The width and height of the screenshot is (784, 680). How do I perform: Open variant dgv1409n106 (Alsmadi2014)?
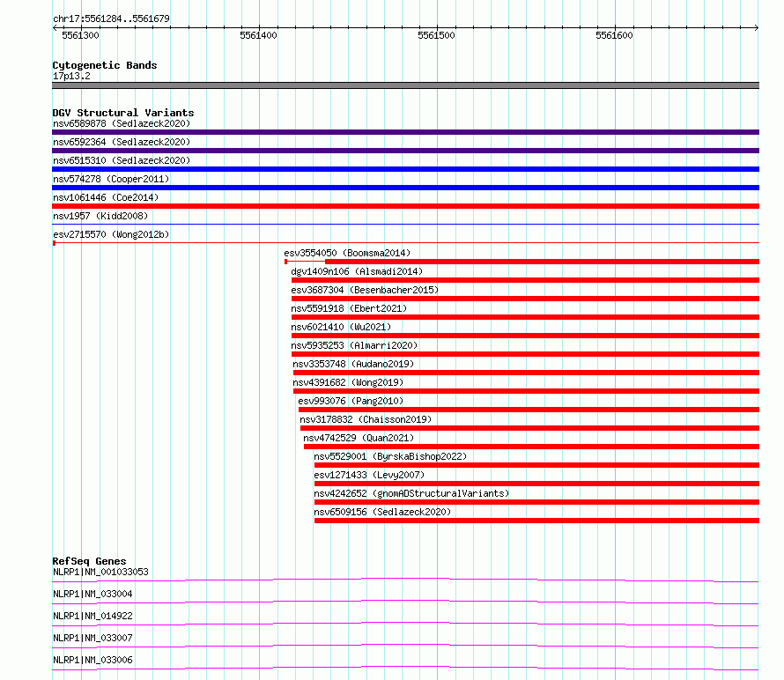click(357, 271)
